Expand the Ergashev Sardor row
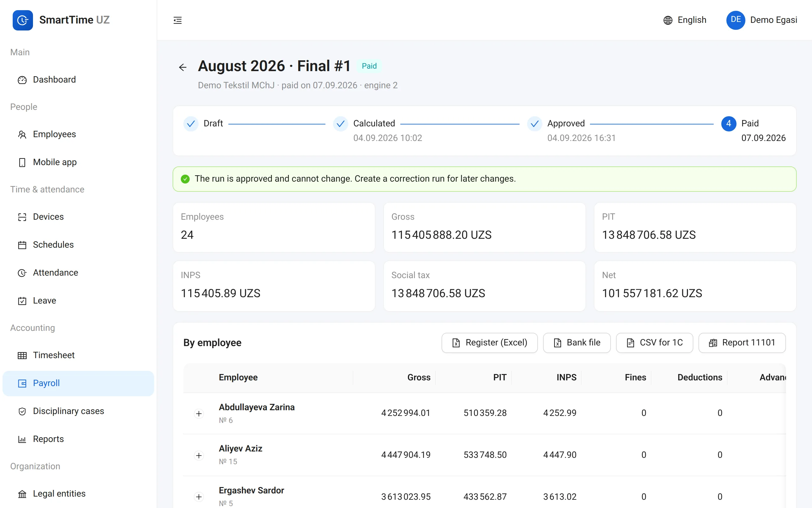Viewport: 812px width, 508px height. (x=199, y=497)
